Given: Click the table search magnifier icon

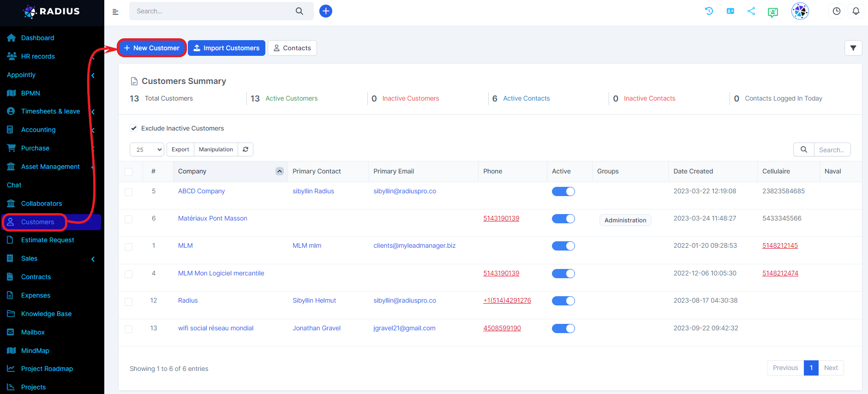Looking at the screenshot, I should [x=804, y=149].
